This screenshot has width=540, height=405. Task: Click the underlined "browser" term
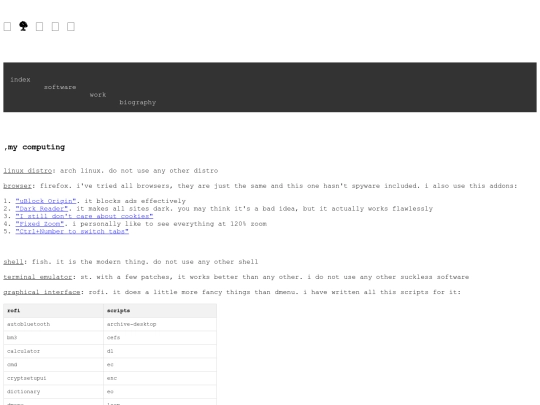pyautogui.click(x=18, y=186)
